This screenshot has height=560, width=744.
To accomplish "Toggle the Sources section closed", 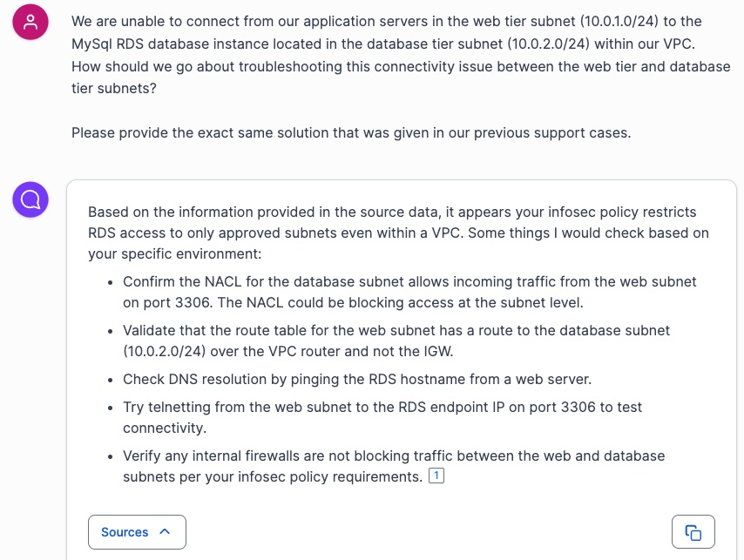I will coord(137,531).
